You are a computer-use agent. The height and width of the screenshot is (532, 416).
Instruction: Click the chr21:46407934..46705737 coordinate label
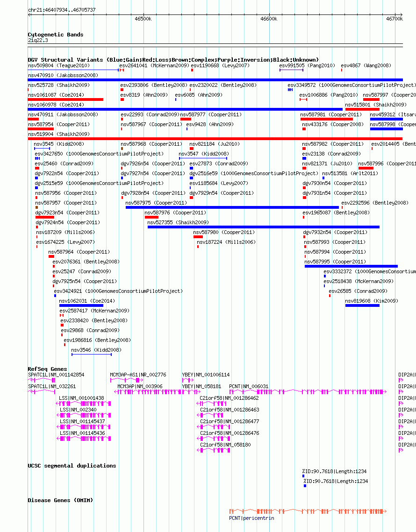[x=62, y=10]
